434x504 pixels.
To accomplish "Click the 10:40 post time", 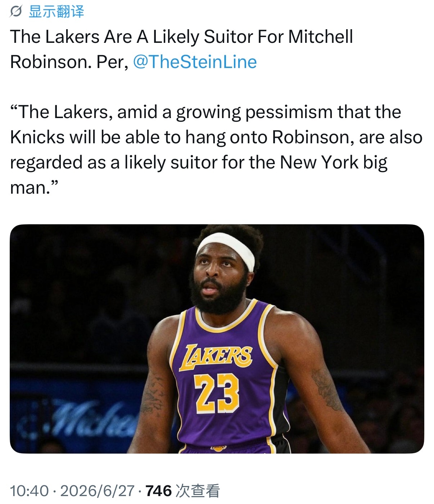I will pyautogui.click(x=29, y=491).
